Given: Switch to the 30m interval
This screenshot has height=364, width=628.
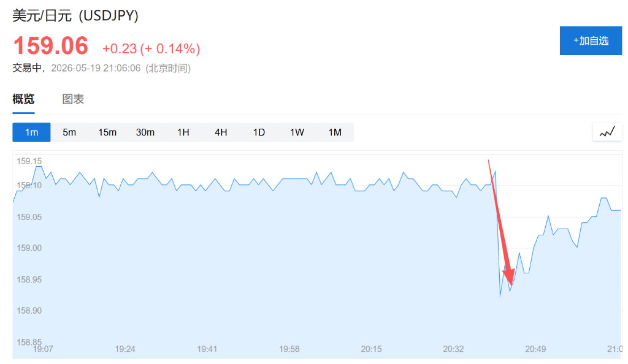Looking at the screenshot, I should tap(145, 132).
